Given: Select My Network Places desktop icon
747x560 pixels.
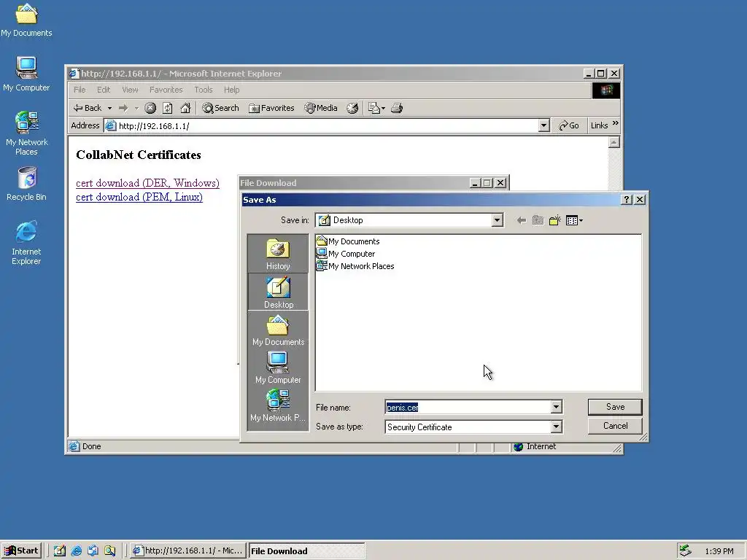Looking at the screenshot, I should pyautogui.click(x=26, y=133).
